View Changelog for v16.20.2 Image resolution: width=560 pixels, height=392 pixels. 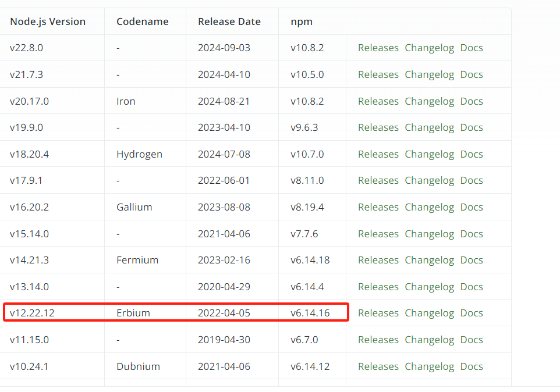pyautogui.click(x=429, y=207)
